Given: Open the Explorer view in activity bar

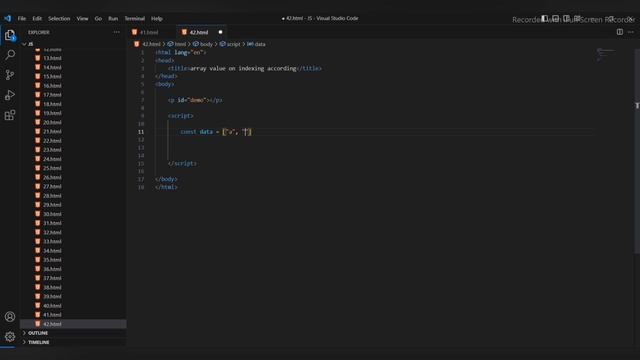Looking at the screenshot, I should click(10, 36).
